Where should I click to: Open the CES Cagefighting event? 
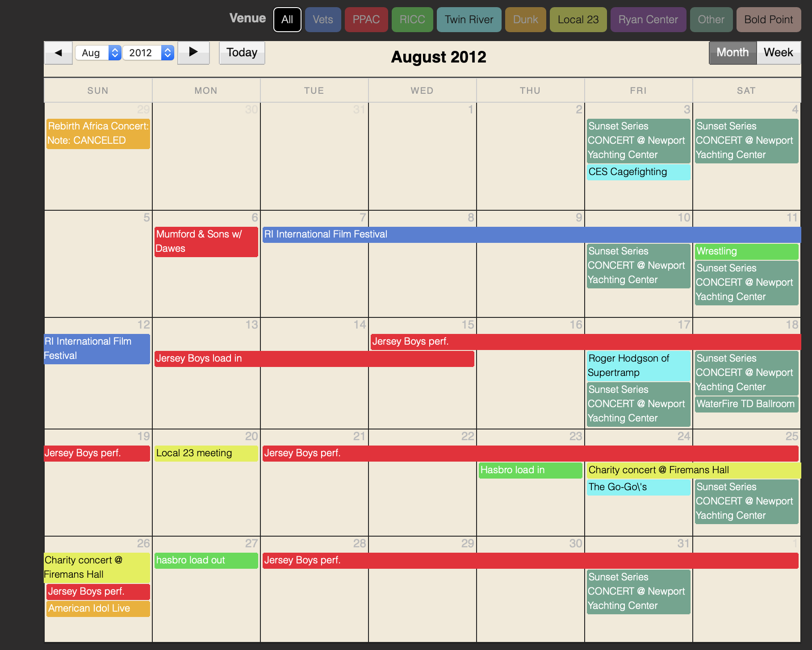638,172
